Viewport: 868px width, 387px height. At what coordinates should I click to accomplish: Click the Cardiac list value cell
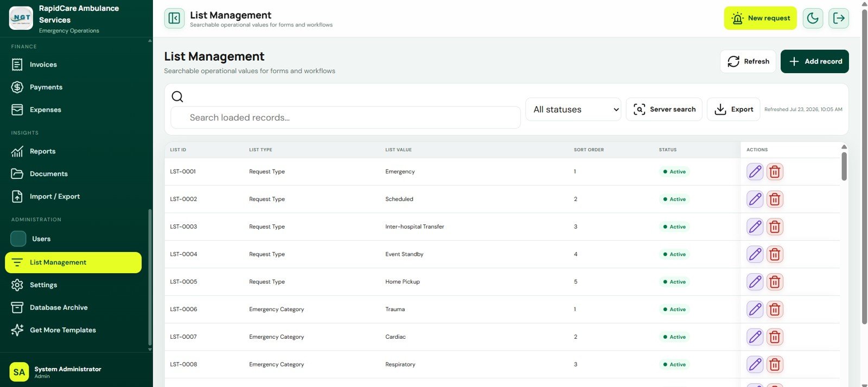pos(395,337)
